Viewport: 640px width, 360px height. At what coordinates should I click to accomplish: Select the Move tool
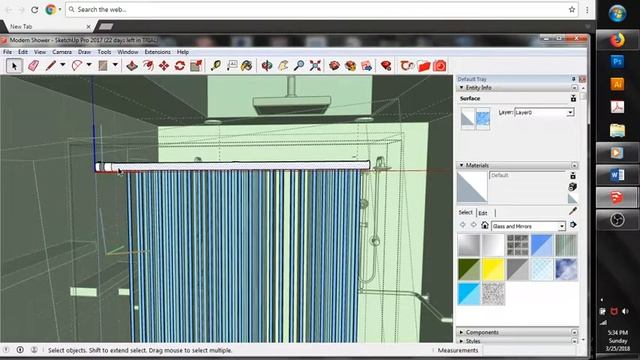(x=164, y=66)
